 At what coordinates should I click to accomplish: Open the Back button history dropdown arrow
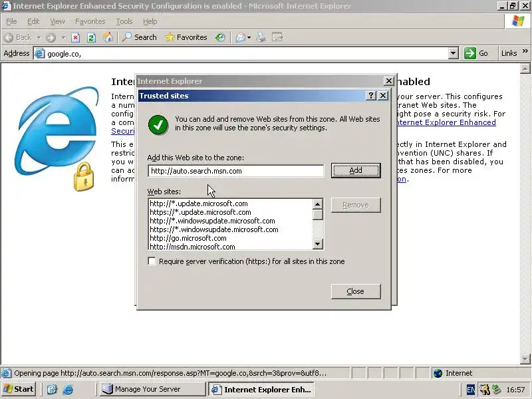pos(39,37)
